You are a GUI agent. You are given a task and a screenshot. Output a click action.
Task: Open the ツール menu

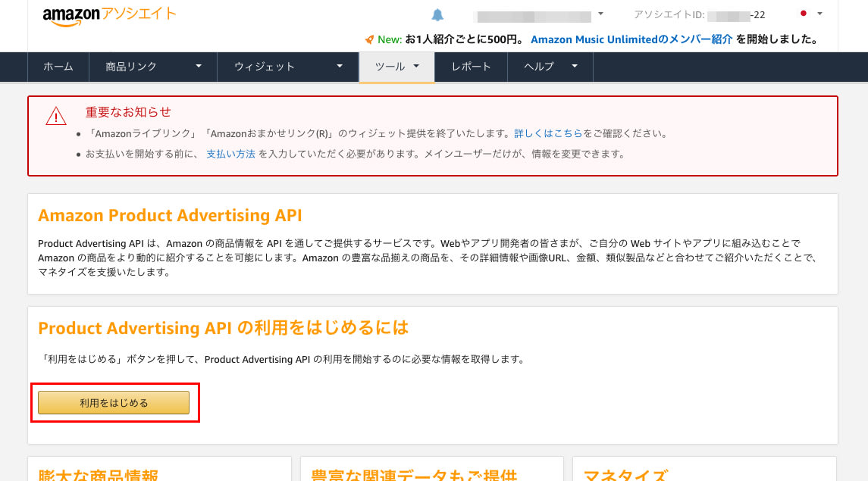(x=396, y=67)
